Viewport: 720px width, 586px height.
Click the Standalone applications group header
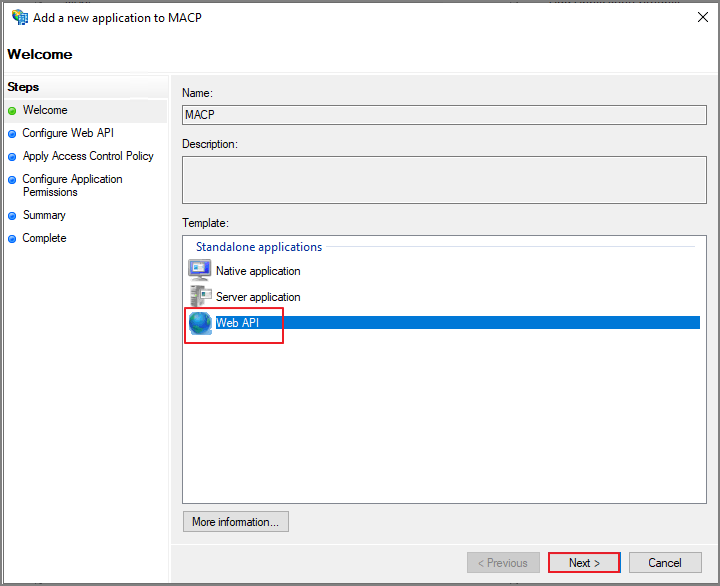(x=259, y=247)
